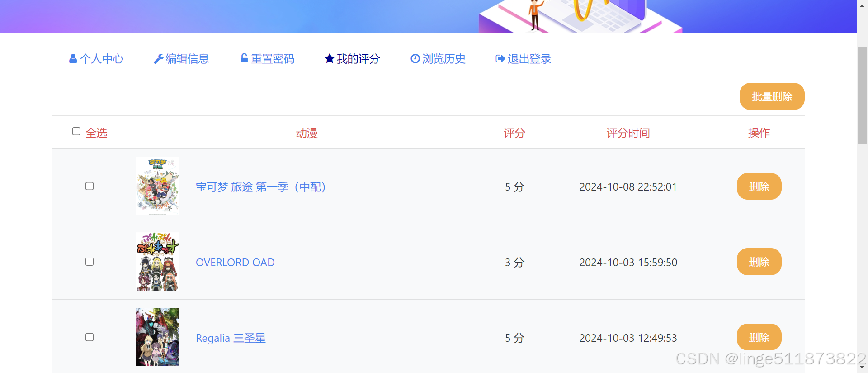Go to the 重置密码 tab
The image size is (868, 373).
point(267,59)
